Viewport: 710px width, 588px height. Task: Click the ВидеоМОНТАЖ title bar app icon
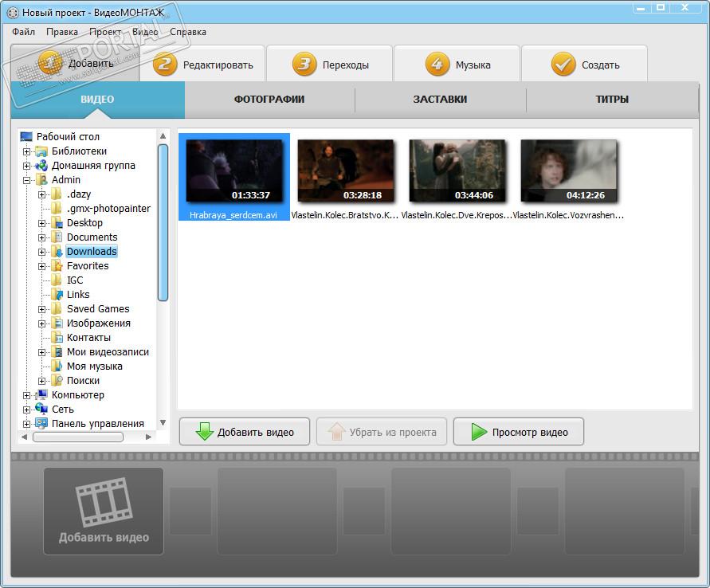13,13
